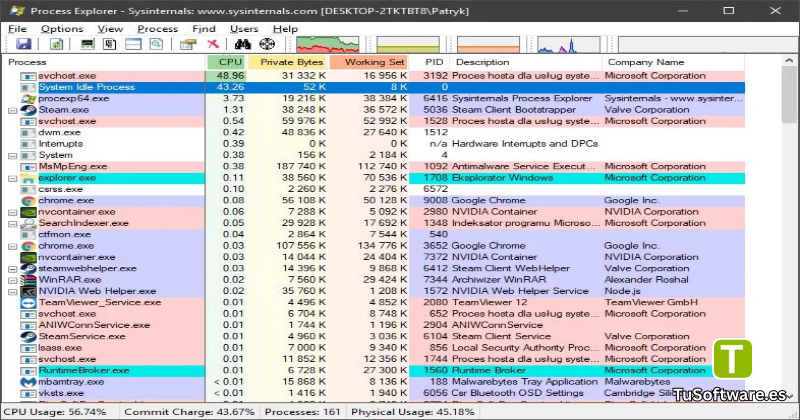Open the File menu
The image size is (800, 420).
tap(17, 29)
